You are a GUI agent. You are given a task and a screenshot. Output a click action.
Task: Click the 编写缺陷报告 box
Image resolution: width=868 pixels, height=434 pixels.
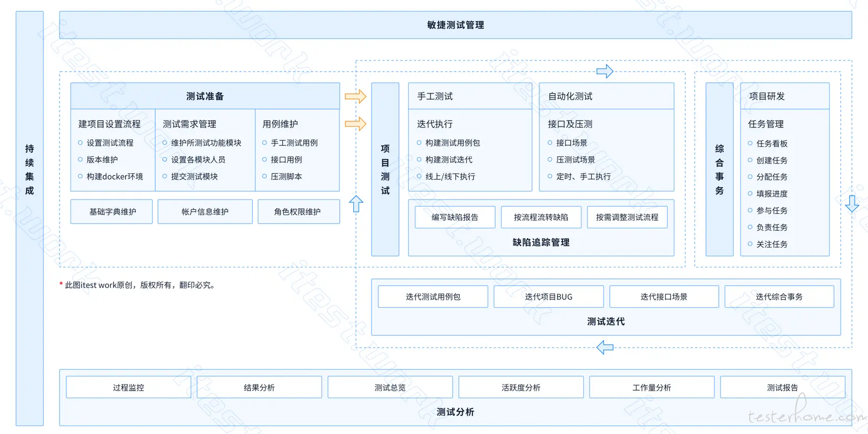click(455, 217)
